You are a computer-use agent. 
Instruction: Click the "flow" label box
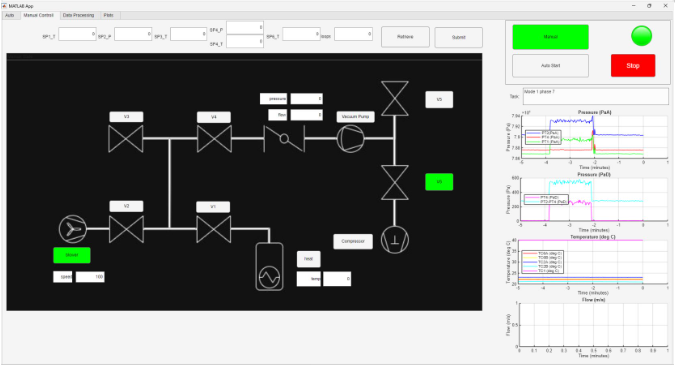click(x=278, y=115)
